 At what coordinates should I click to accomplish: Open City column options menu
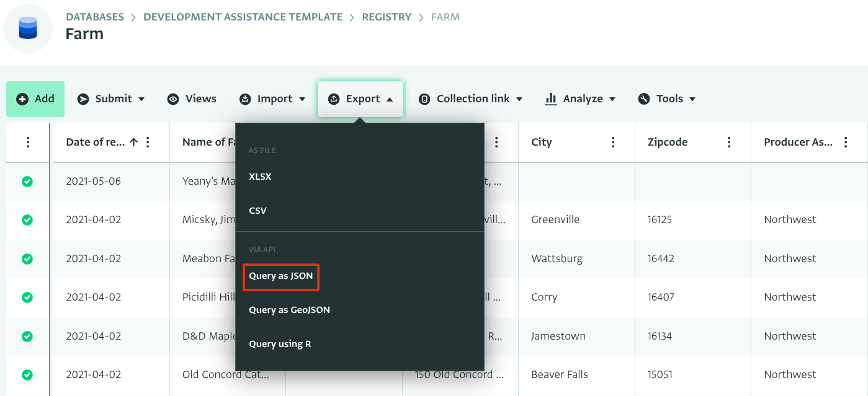pos(613,143)
